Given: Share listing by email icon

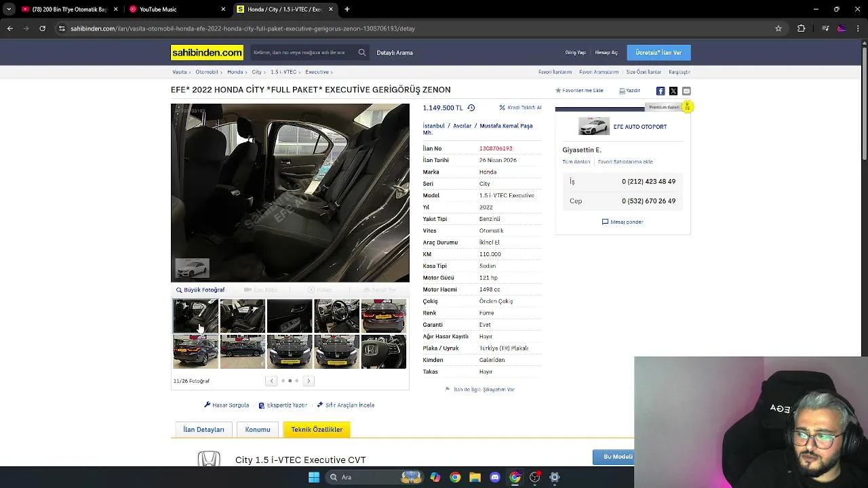Looking at the screenshot, I should [686, 91].
